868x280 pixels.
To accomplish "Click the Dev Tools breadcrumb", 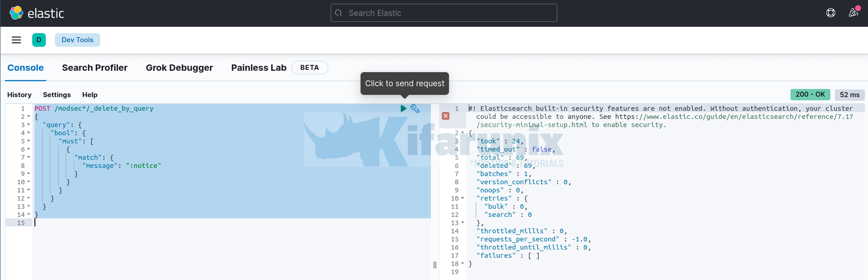I will point(78,40).
